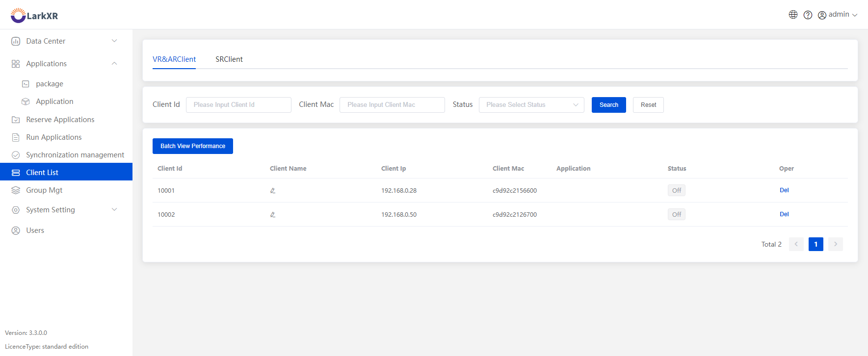Switch to the VR&ARClient tab

coord(174,59)
